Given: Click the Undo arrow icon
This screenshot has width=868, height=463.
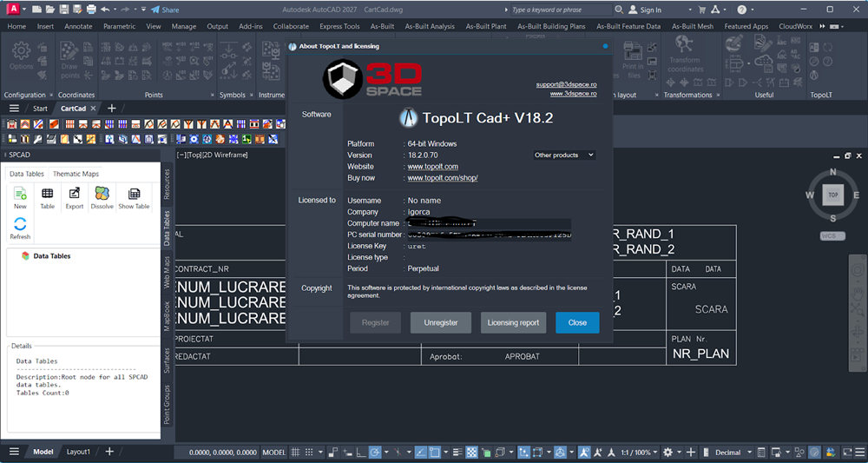Looking at the screenshot, I should (x=105, y=10).
